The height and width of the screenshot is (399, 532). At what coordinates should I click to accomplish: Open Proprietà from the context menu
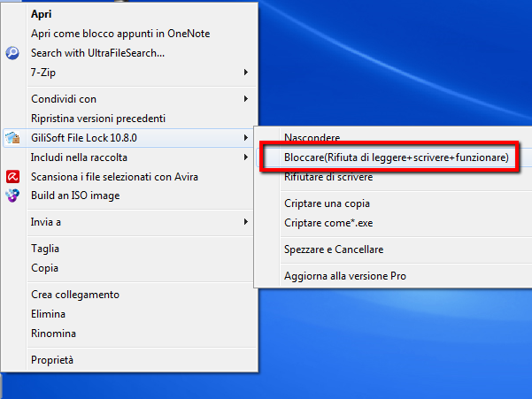point(52,360)
